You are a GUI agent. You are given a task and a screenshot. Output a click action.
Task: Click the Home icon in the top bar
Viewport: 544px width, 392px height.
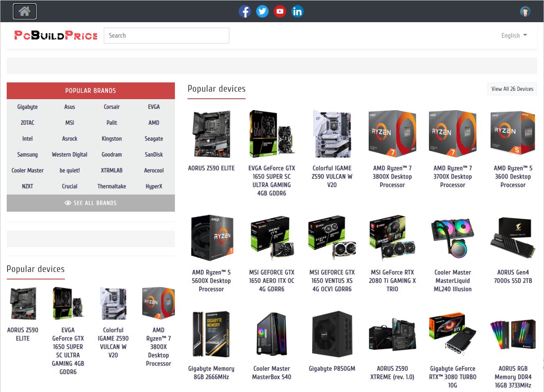click(x=24, y=11)
